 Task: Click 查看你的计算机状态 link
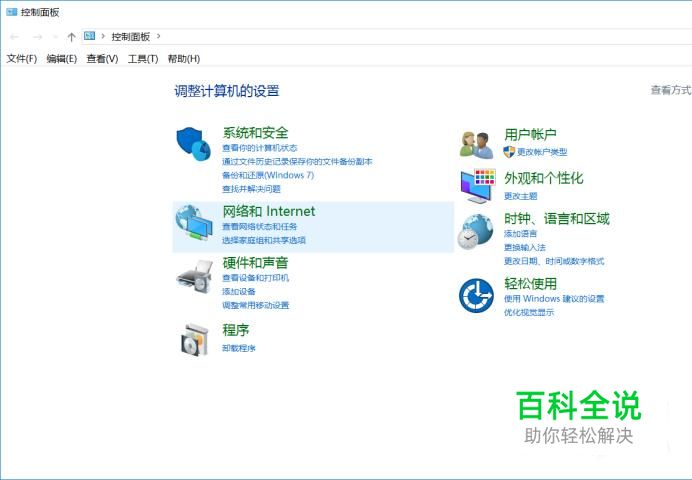(260, 148)
